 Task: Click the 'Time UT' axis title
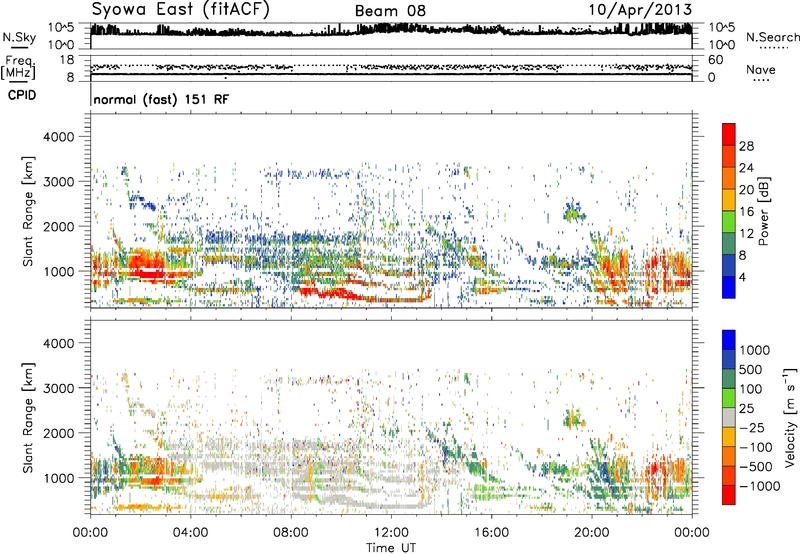(x=391, y=548)
